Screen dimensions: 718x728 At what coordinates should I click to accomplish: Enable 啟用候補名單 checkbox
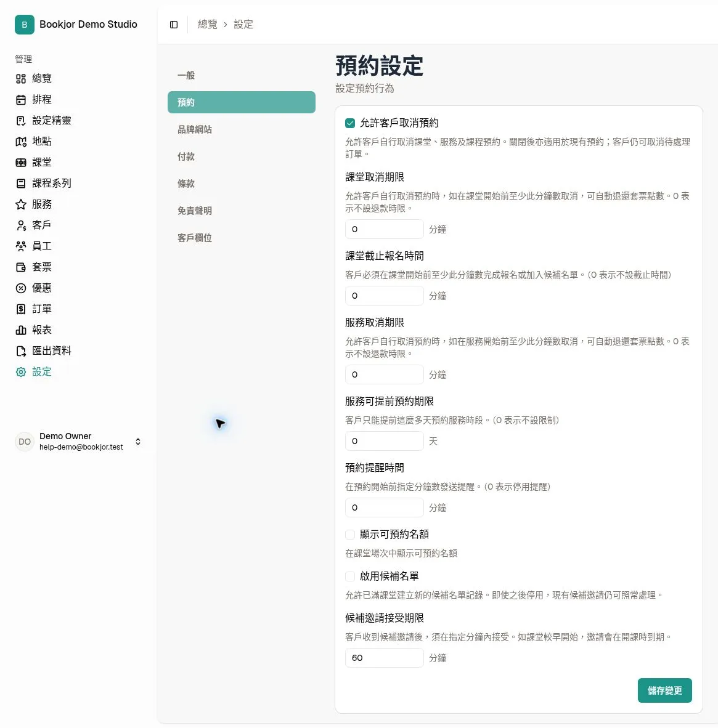point(350,576)
